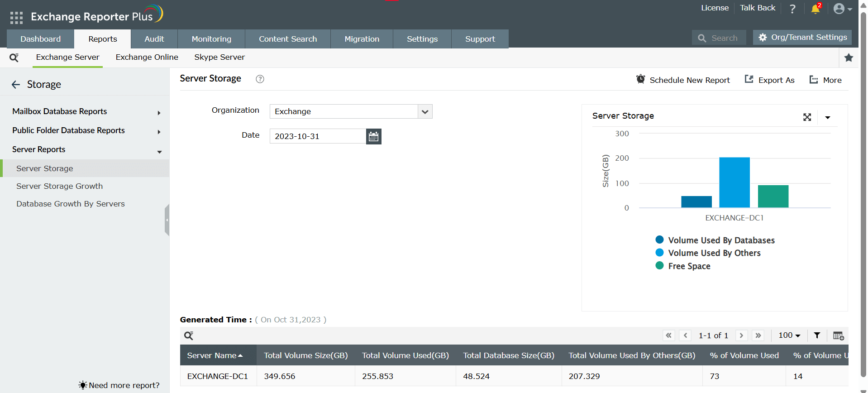
Task: Click the Org/Tenant Settings gear button
Action: (x=802, y=37)
